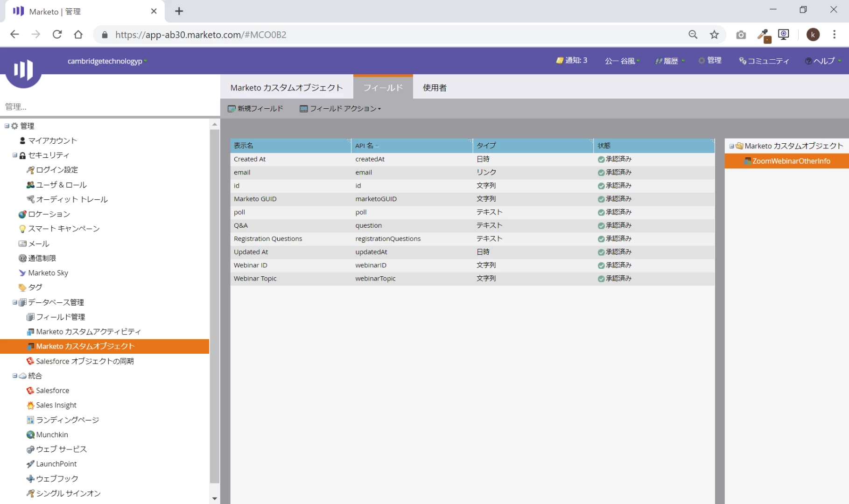Viewport: 849px width, 504px height.
Task: Sort by 表示名 column header
Action: point(290,146)
